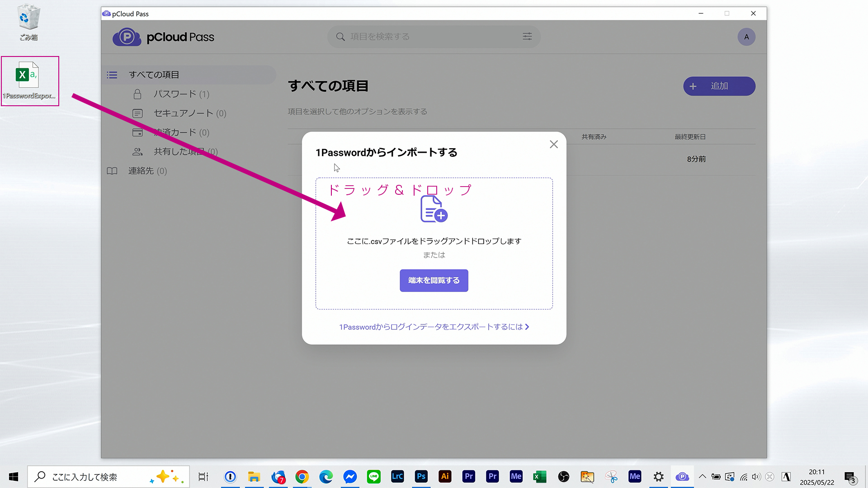868x488 pixels.
Task: Click the 追加 add button
Action: [x=719, y=86]
